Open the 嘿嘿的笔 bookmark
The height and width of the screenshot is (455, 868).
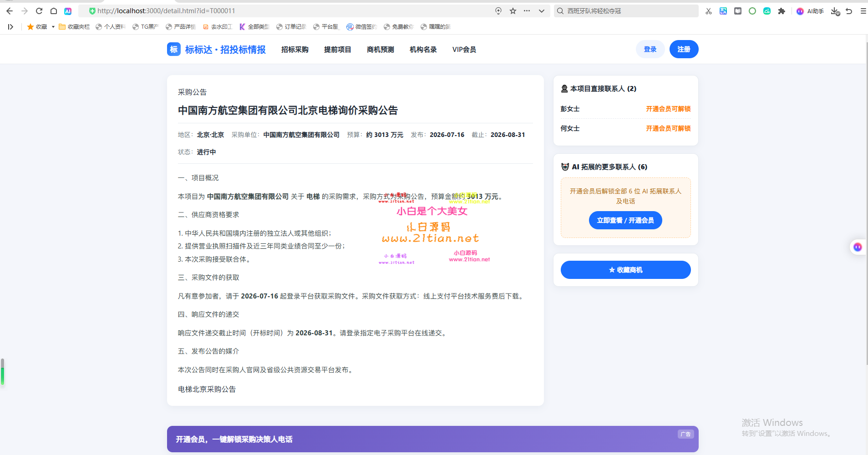click(x=436, y=27)
